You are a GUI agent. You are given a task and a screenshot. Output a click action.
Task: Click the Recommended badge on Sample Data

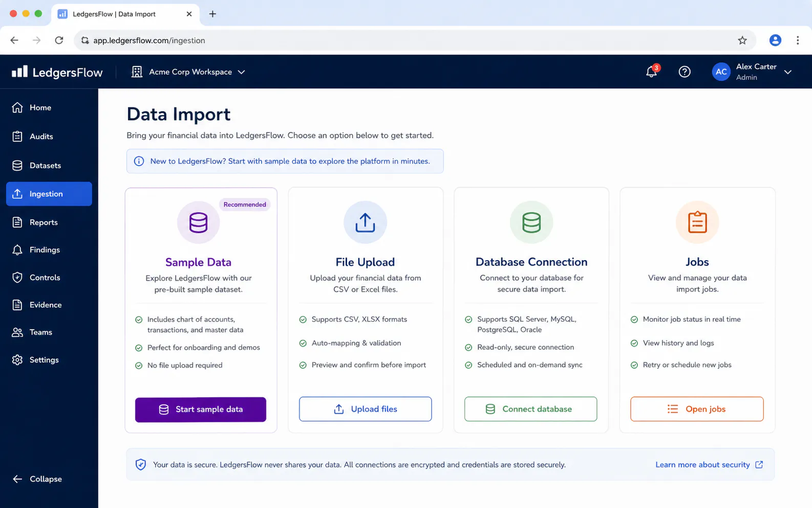[x=245, y=204]
